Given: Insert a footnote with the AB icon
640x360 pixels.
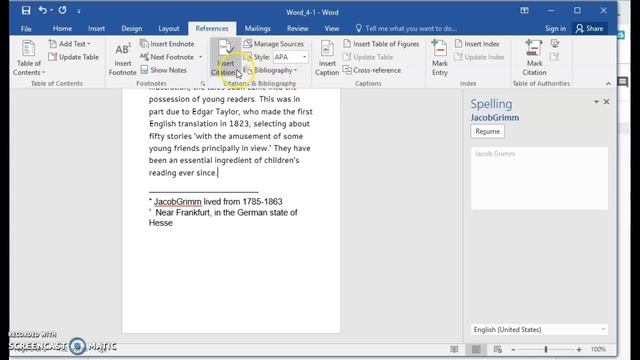Looking at the screenshot, I should (x=122, y=58).
